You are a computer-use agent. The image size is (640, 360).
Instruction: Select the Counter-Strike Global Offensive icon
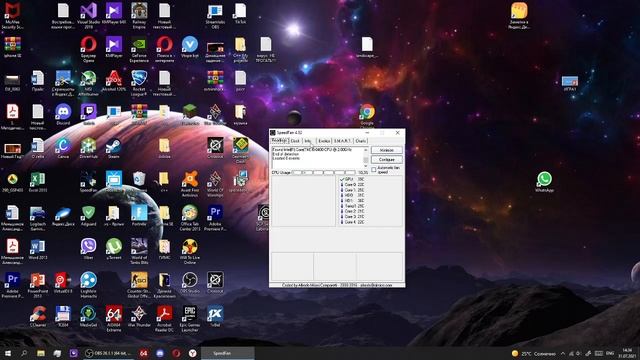point(139,285)
